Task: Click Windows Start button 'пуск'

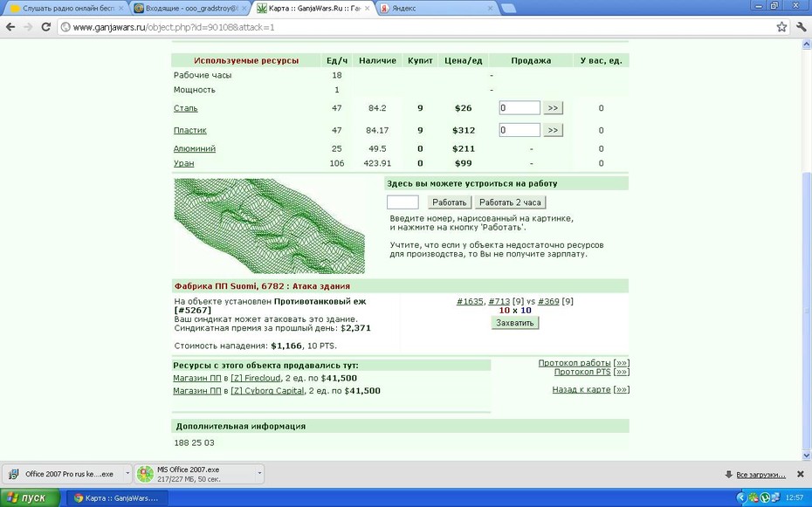Action: point(30,497)
